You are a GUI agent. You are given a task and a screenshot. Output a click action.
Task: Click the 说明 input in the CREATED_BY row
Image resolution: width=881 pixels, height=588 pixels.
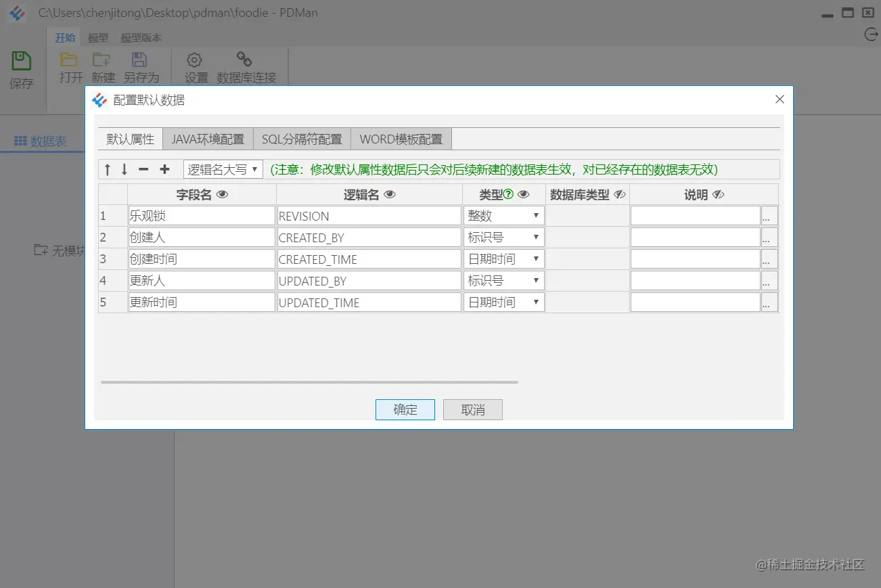coord(696,238)
